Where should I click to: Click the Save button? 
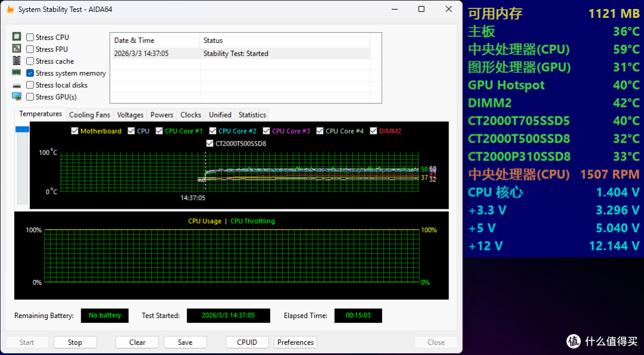(x=185, y=342)
